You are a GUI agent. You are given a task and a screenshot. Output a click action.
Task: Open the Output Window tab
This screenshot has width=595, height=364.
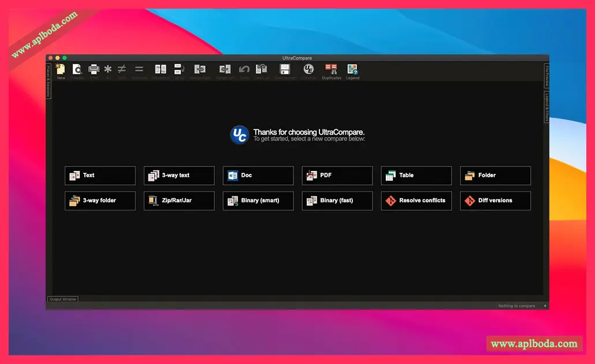[x=63, y=299]
